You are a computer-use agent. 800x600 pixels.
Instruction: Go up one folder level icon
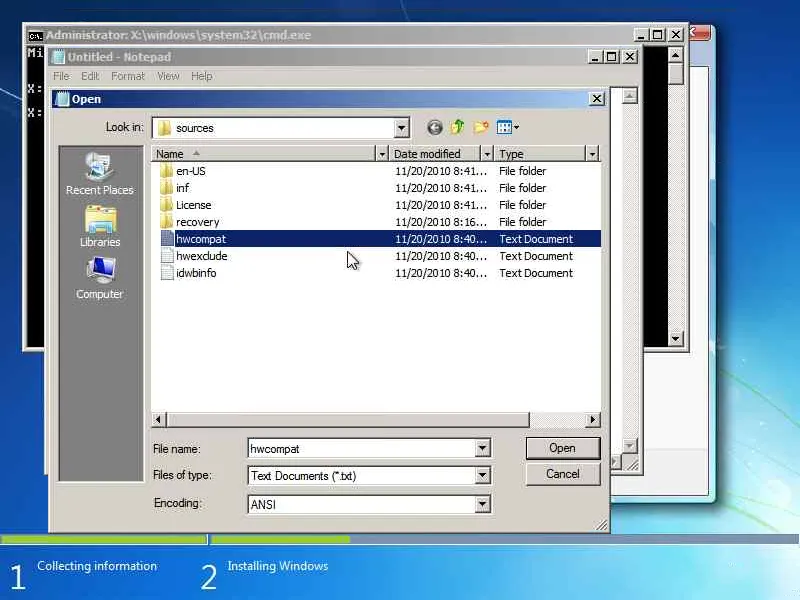tap(457, 127)
